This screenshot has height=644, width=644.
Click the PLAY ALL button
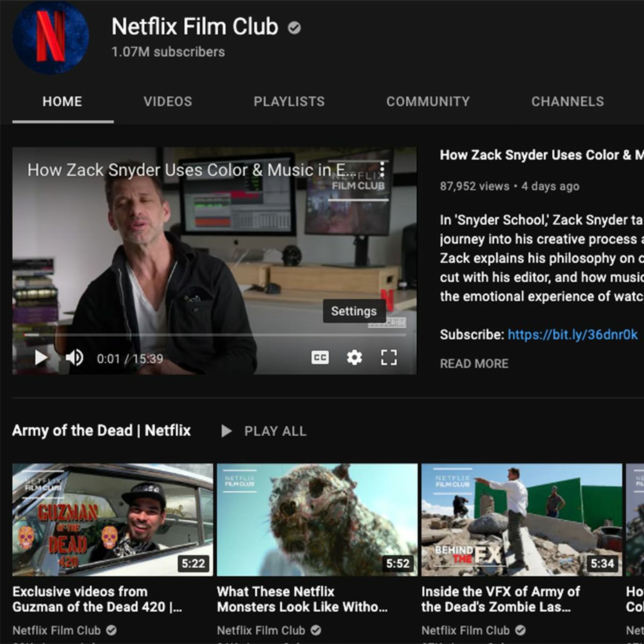[x=275, y=431]
